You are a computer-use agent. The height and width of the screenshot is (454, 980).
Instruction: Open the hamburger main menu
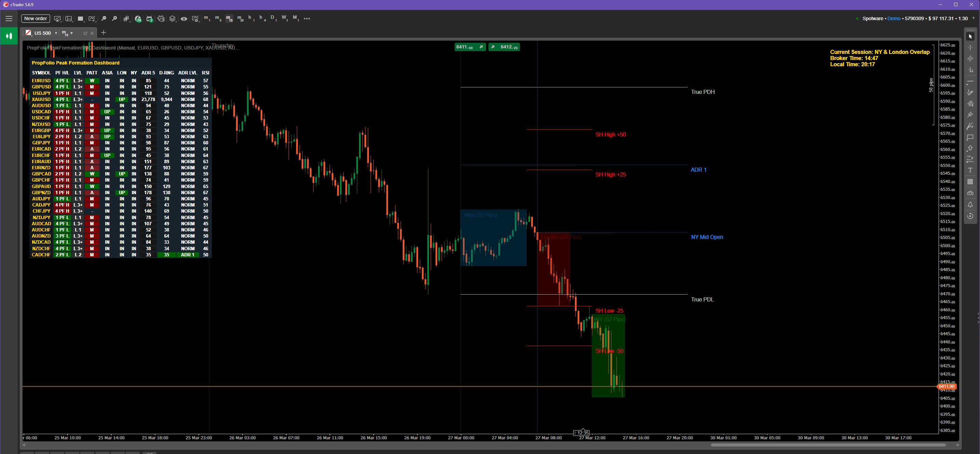(x=9, y=19)
